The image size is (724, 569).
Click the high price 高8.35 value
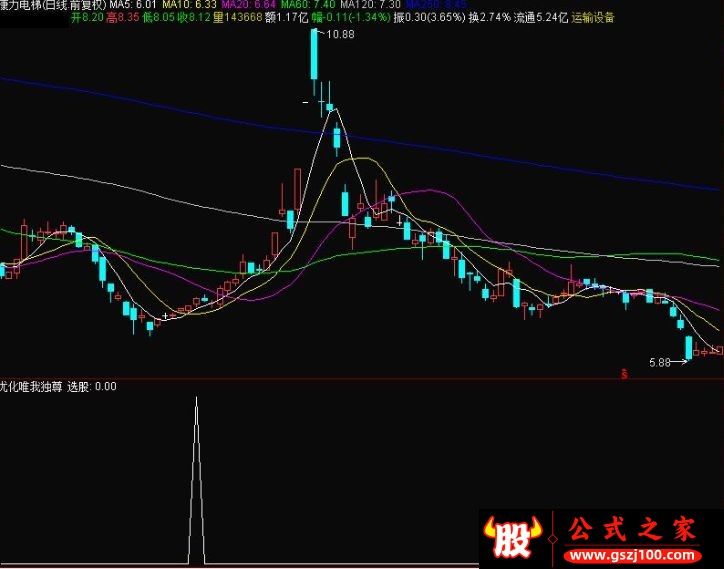pos(122,18)
